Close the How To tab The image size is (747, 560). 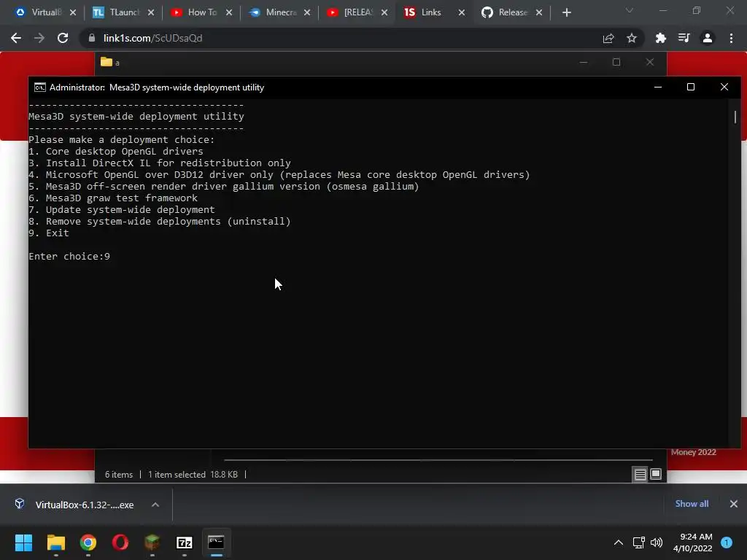pyautogui.click(x=229, y=12)
